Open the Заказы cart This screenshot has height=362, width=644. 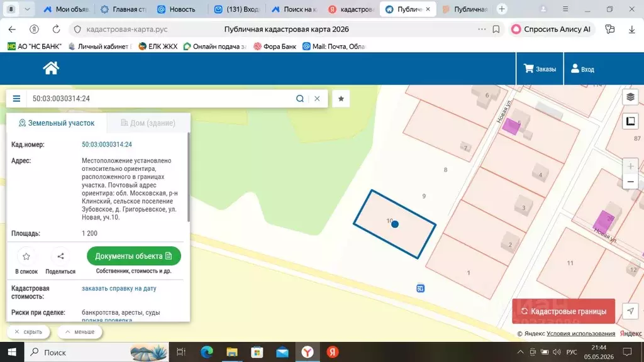pos(540,69)
